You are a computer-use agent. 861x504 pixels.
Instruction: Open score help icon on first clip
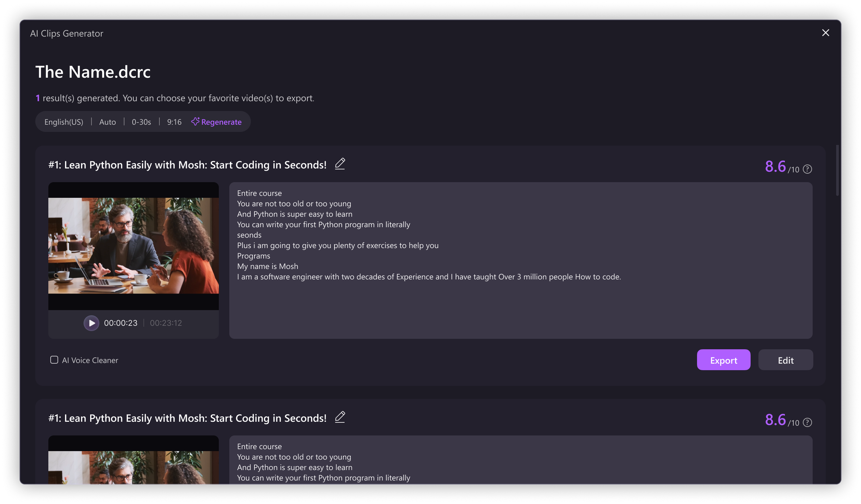click(807, 169)
